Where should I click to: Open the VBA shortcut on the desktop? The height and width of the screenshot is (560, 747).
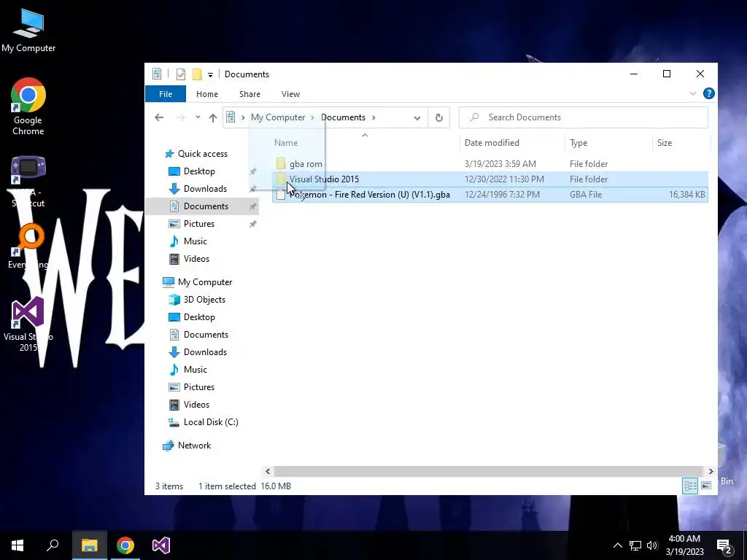pyautogui.click(x=28, y=182)
